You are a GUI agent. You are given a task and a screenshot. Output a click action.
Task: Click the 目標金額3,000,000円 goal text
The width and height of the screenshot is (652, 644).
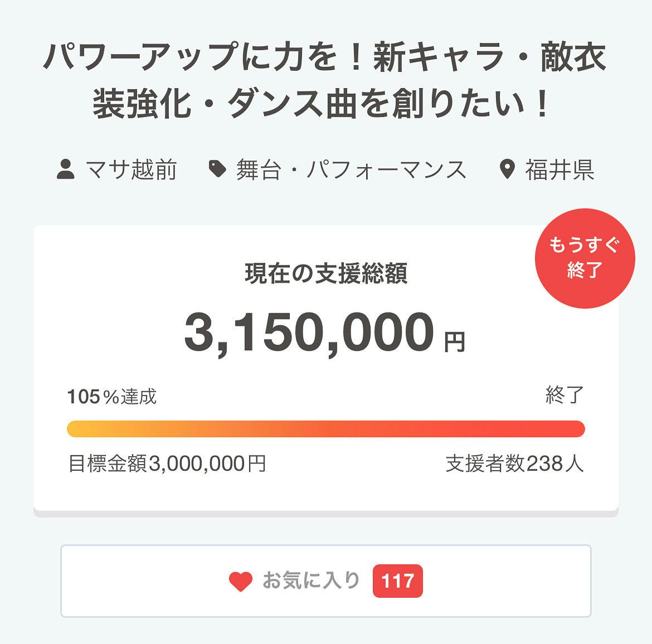(x=167, y=463)
